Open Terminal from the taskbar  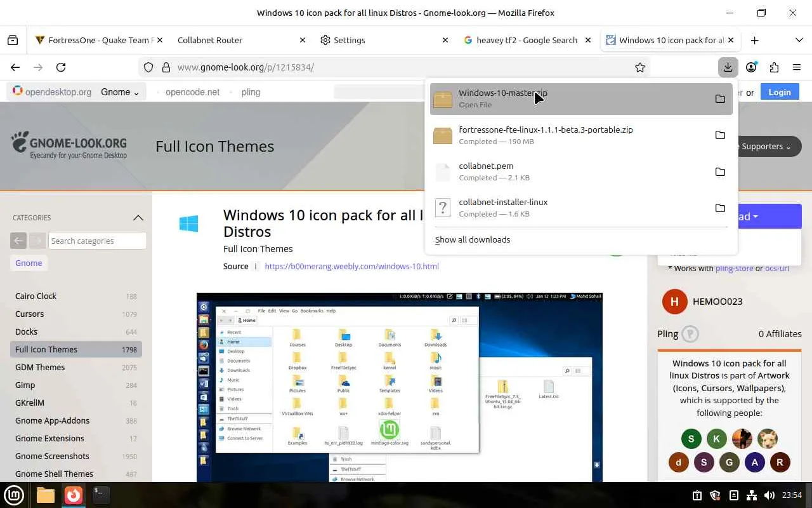(x=101, y=495)
